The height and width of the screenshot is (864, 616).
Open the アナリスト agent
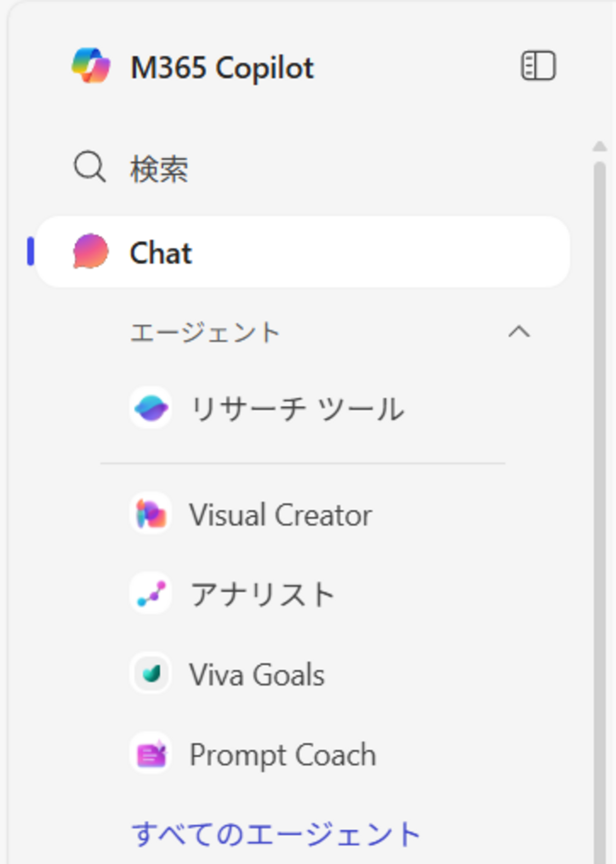click(262, 594)
